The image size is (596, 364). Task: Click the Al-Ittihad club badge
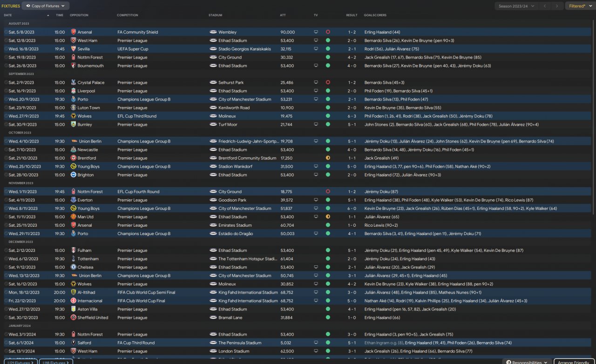click(74, 292)
